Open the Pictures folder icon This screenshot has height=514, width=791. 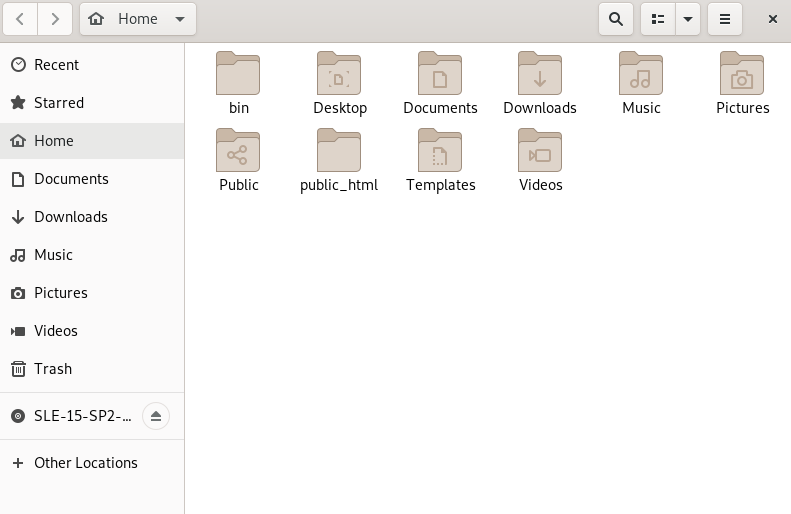coord(742,74)
